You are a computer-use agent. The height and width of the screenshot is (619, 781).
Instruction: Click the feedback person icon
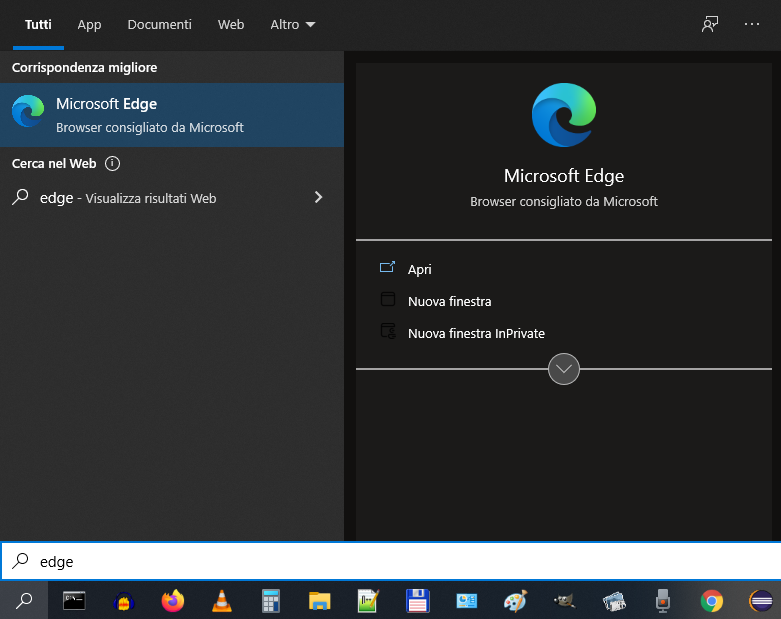(710, 24)
